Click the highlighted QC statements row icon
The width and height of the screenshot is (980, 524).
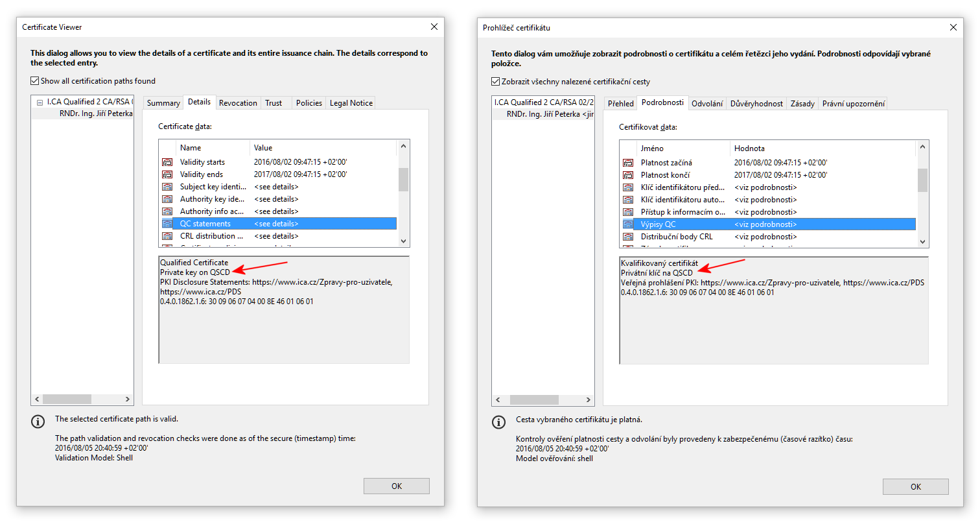[x=167, y=224]
